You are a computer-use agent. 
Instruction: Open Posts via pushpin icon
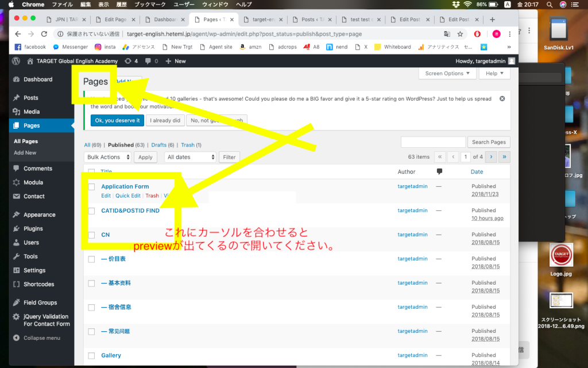pos(16,98)
